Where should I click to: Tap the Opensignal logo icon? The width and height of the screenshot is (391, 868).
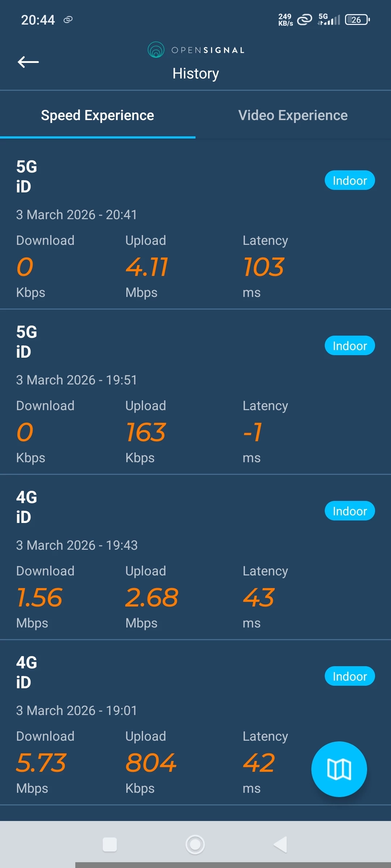pyautogui.click(x=156, y=50)
